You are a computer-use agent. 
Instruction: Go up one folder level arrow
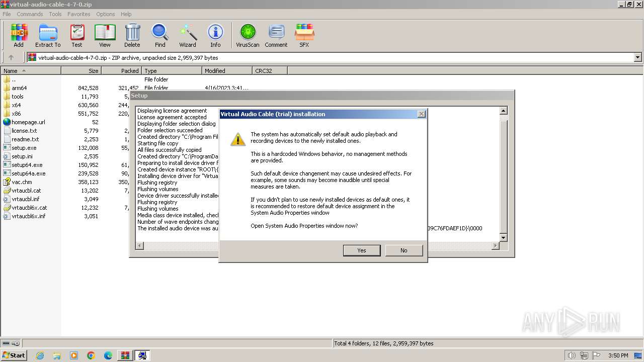(x=11, y=57)
